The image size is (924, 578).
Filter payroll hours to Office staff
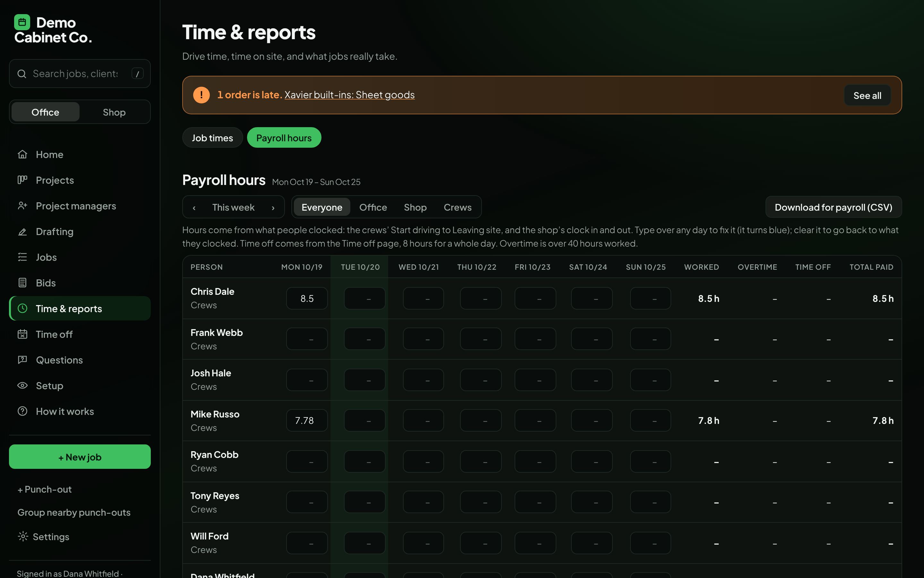coord(373,207)
